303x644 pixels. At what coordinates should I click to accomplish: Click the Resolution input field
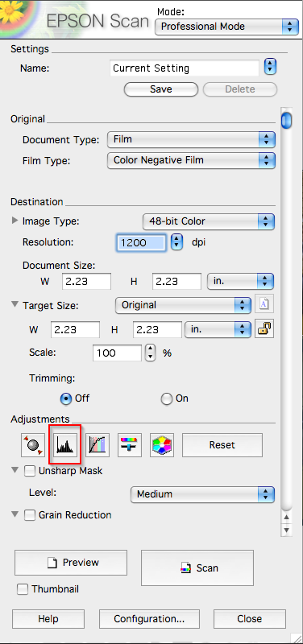point(142,242)
